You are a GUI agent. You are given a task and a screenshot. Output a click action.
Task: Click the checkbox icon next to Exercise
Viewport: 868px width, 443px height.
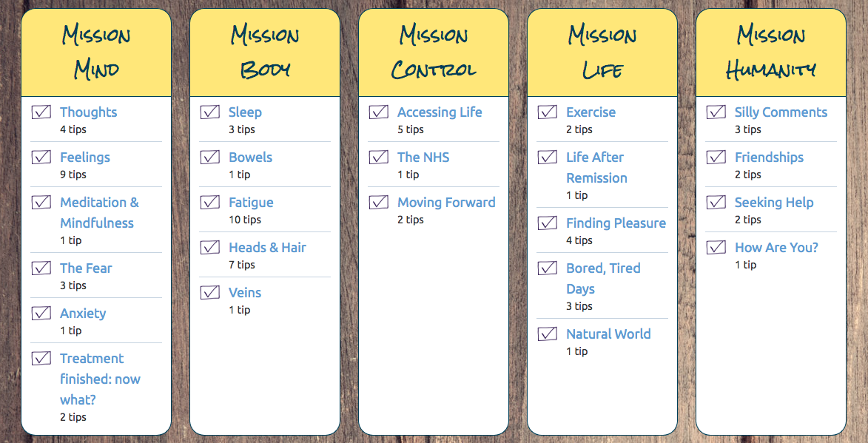548,112
